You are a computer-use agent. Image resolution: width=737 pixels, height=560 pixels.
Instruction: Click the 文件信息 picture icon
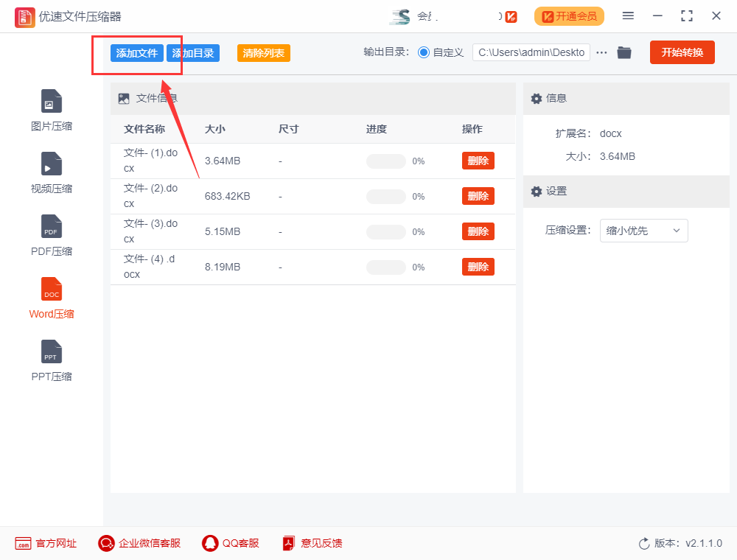[x=124, y=99]
